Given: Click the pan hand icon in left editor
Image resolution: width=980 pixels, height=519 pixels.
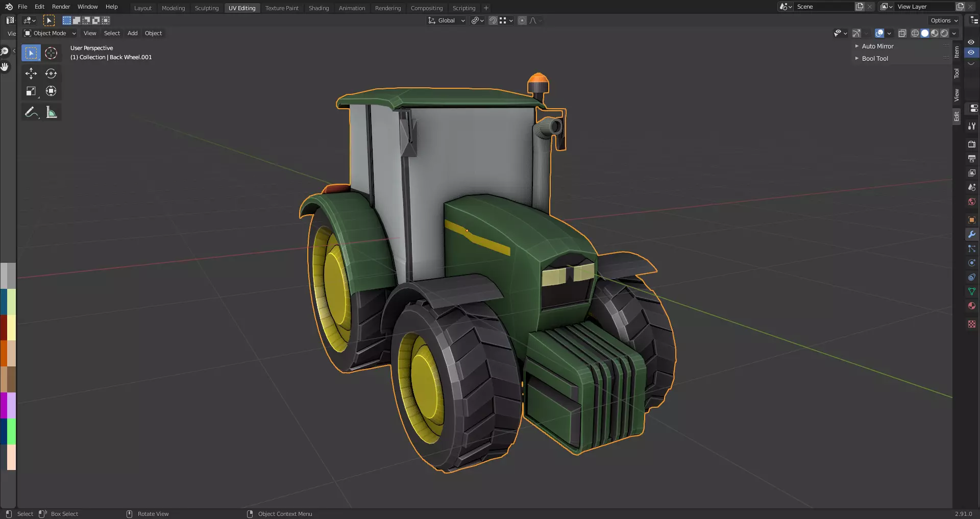Looking at the screenshot, I should pos(5,67).
